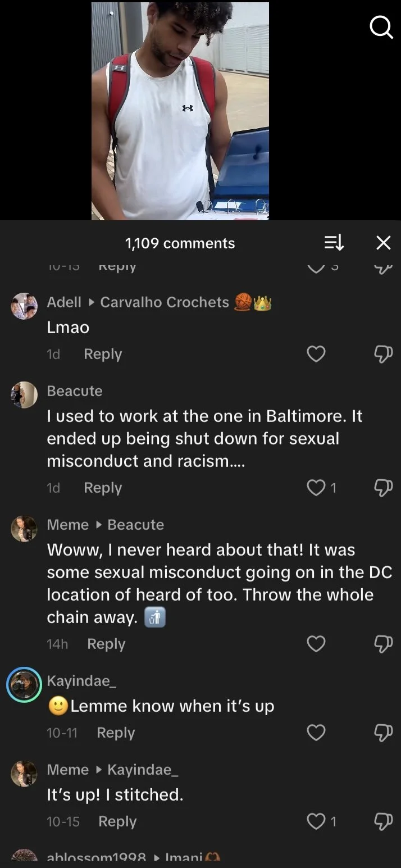Dislike Meme's reply about DC location
Screen dimensions: 401x868
coord(383,644)
